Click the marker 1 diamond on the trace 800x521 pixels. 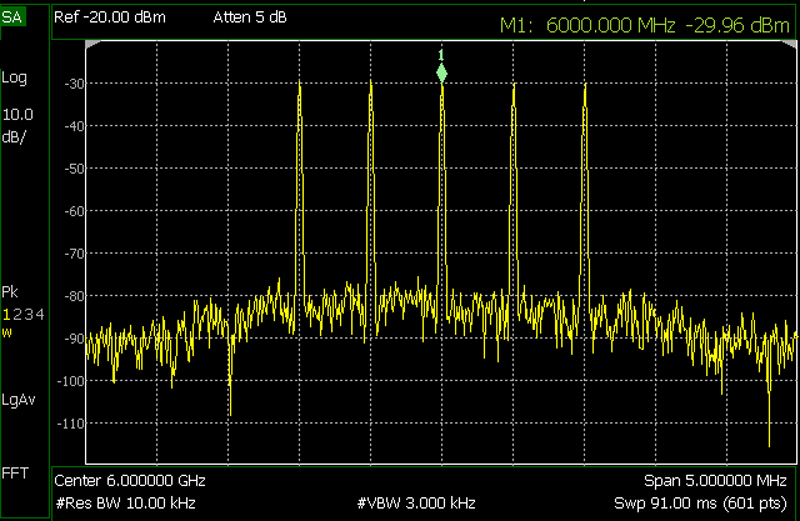[x=441, y=73]
